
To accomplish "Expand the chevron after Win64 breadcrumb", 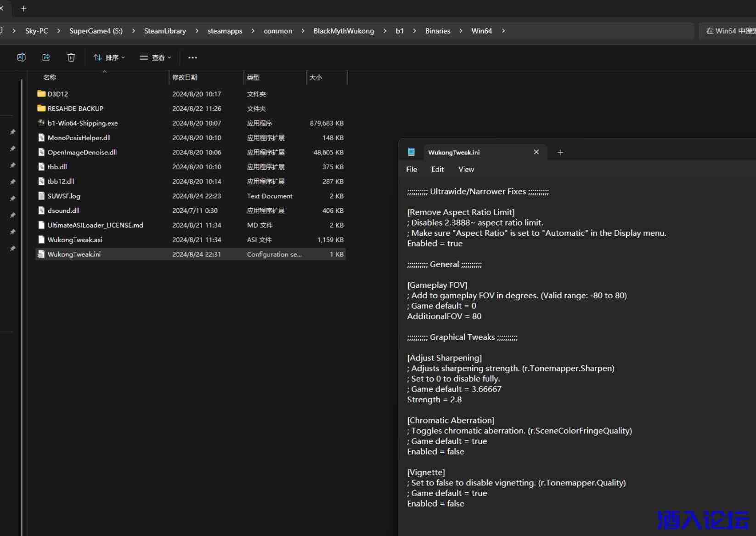I will point(503,31).
